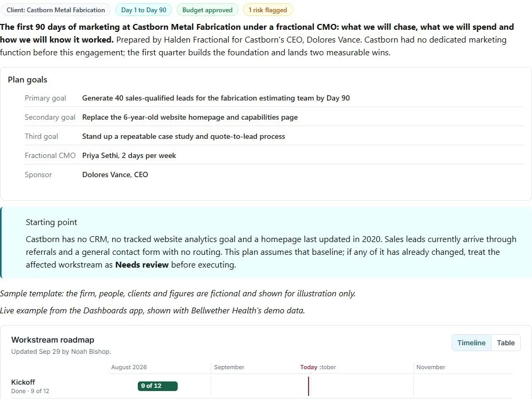Click the Sponsor label
The height and width of the screenshot is (399, 532).
click(x=38, y=174)
